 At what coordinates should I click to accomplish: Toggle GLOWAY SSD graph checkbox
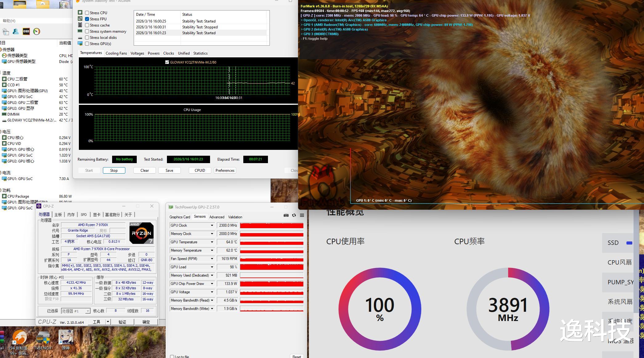pos(167,62)
